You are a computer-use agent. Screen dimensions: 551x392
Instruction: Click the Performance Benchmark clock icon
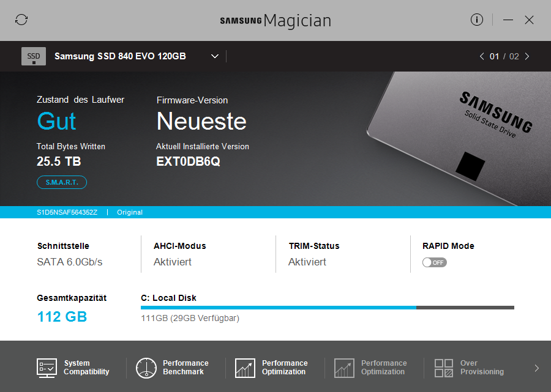click(146, 368)
